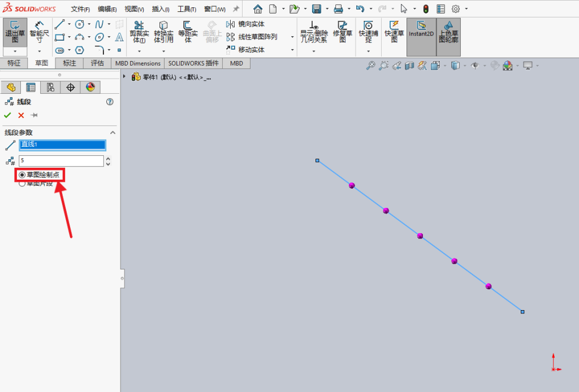Image resolution: width=579 pixels, height=392 pixels.
Task: Click the 镜向实体 button
Action: (x=245, y=24)
